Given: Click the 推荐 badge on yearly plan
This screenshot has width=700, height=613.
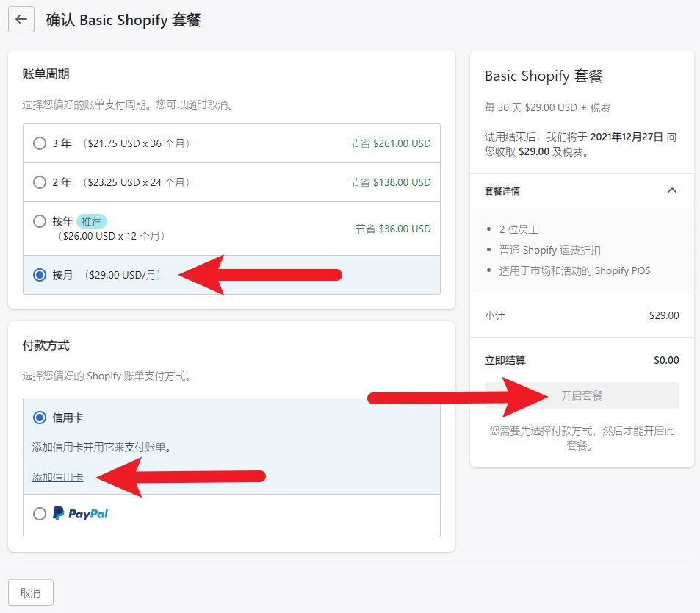Looking at the screenshot, I should tap(93, 221).
